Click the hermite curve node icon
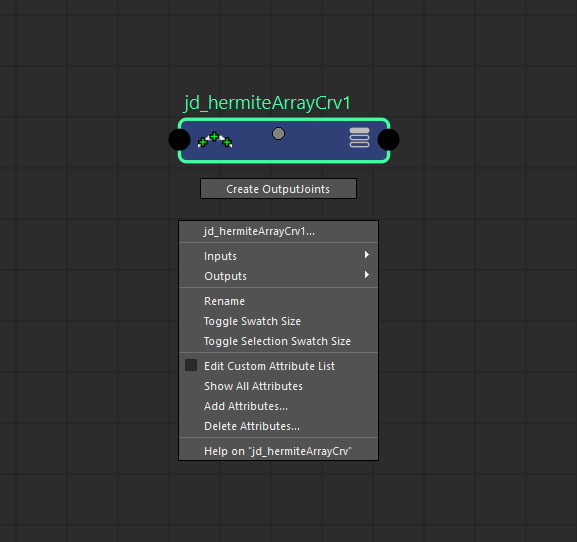 tap(215, 140)
